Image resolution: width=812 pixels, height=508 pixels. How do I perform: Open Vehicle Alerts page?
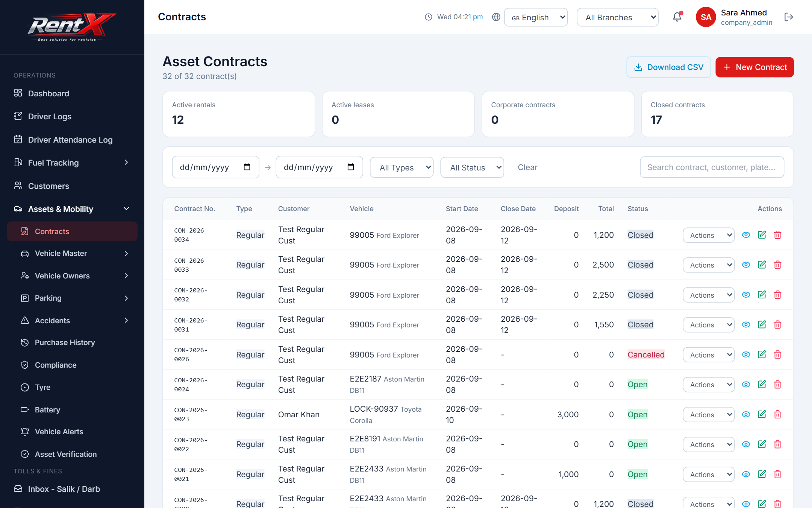click(72, 432)
